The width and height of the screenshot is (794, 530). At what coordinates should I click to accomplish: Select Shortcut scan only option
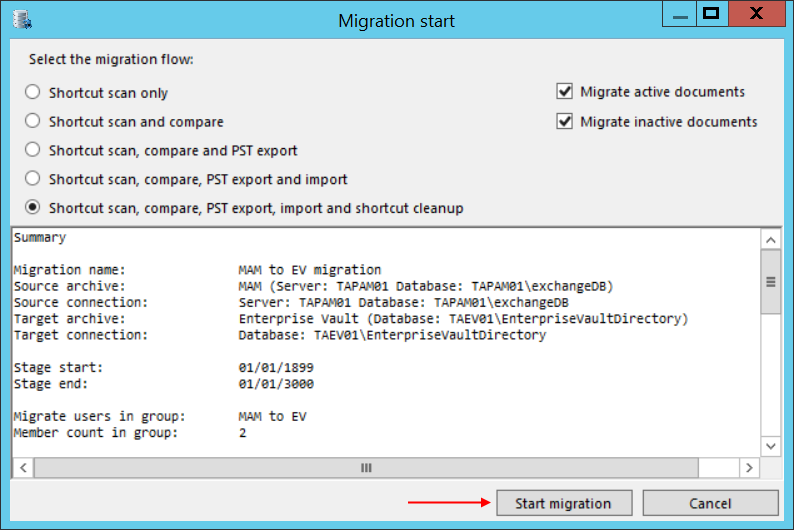[33, 93]
